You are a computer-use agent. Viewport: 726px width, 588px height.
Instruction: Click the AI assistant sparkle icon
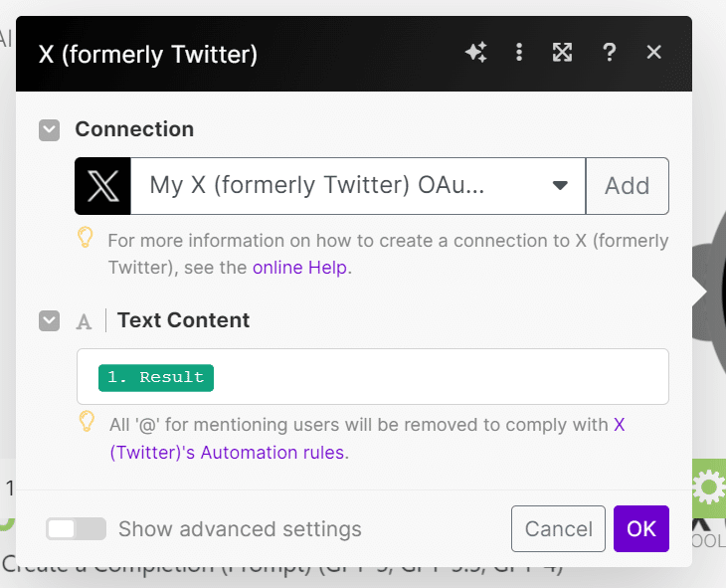coord(476,52)
